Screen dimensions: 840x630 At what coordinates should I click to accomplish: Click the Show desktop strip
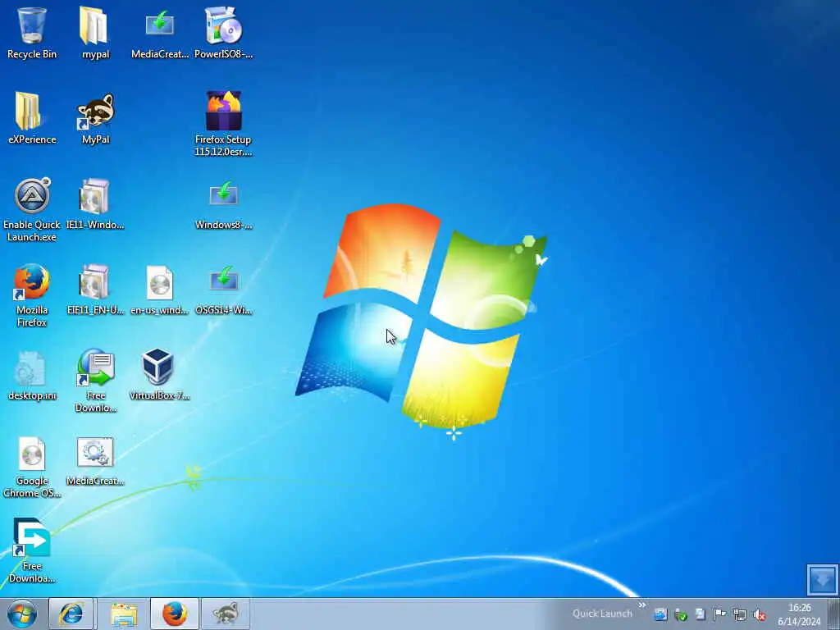tap(834, 614)
